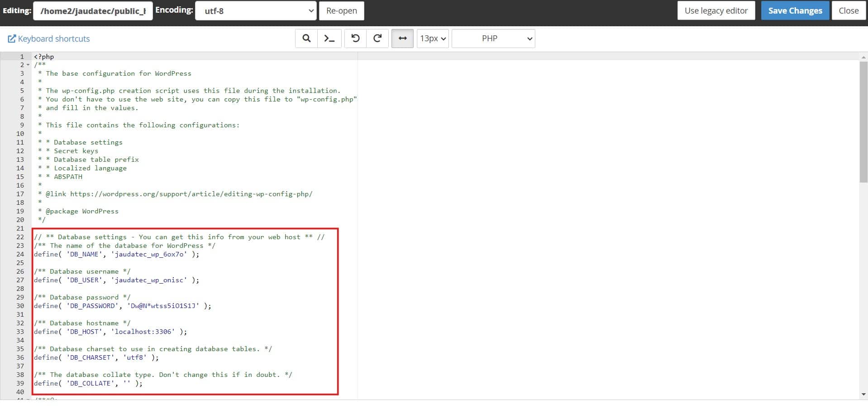Click 'The name of the database' comment line
Screen dimensions: 868x410
(124, 246)
